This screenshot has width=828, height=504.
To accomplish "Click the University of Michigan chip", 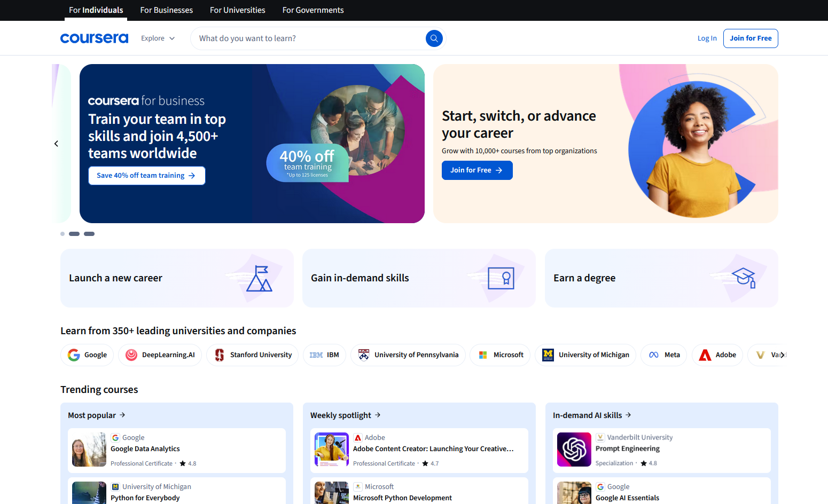I will click(585, 355).
